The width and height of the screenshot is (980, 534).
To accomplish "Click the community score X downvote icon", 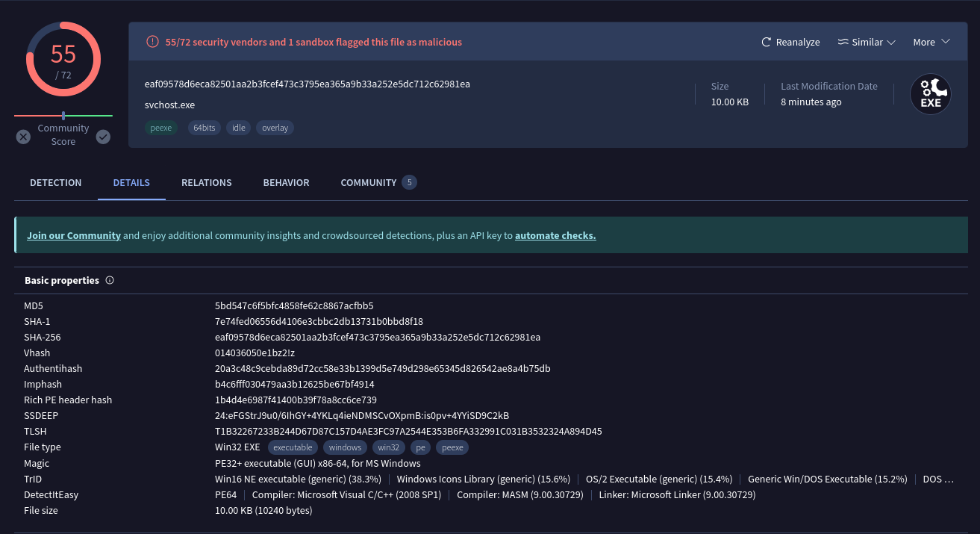I will [x=23, y=137].
